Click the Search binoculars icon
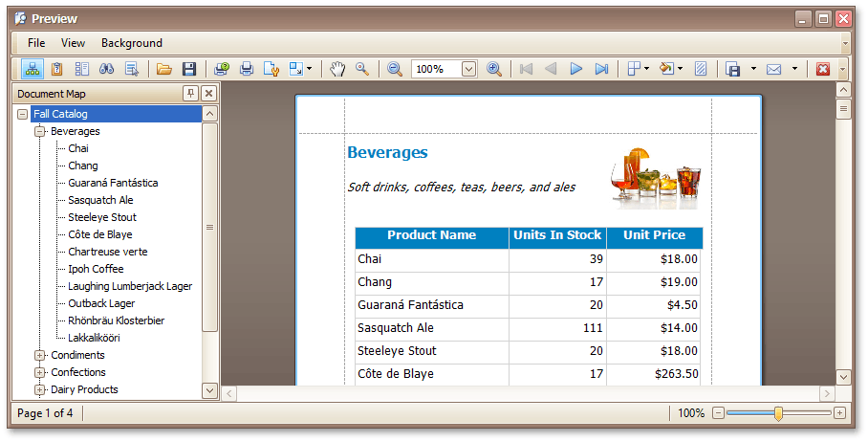Viewport: 868px width, 442px height. click(107, 69)
